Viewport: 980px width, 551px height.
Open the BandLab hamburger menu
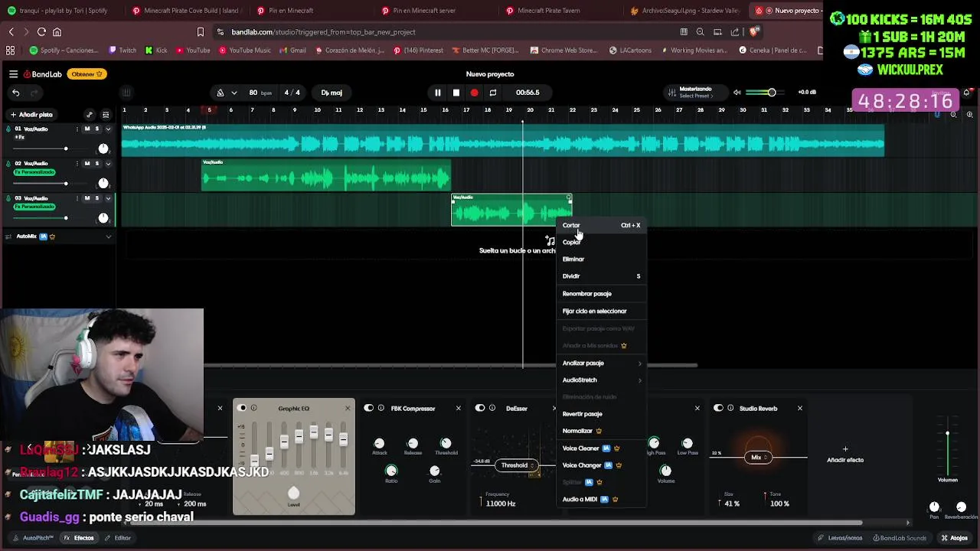tap(13, 74)
